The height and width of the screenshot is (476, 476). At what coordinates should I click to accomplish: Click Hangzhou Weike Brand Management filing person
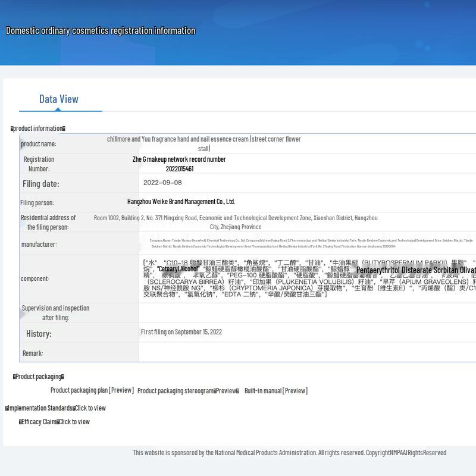(x=181, y=202)
